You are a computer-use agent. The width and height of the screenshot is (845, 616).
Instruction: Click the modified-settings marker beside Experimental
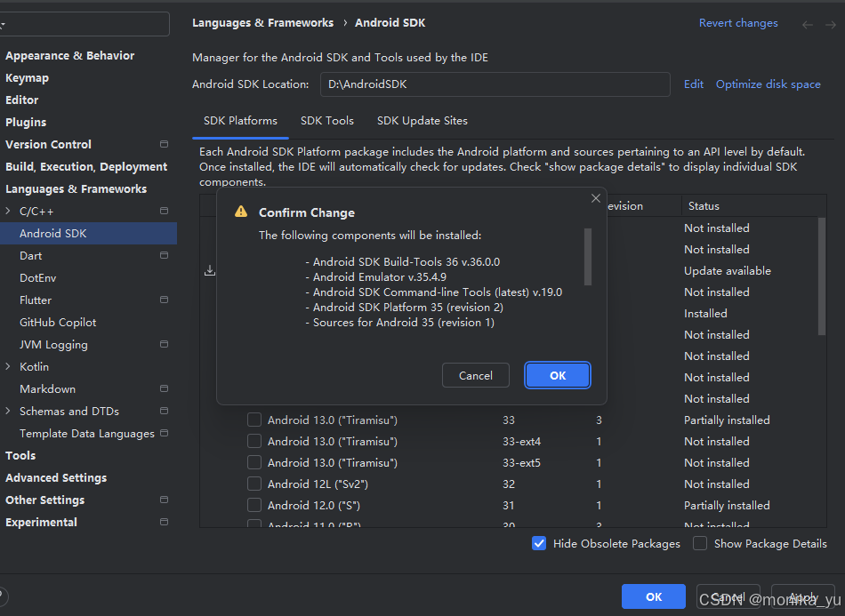coord(163,522)
